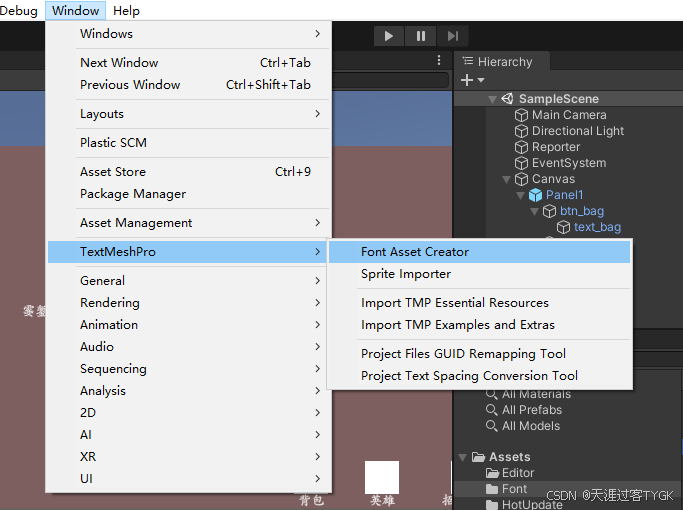Screen dimensions: 683x510
Task: Expand the Asset Management submenu
Action: 189,223
